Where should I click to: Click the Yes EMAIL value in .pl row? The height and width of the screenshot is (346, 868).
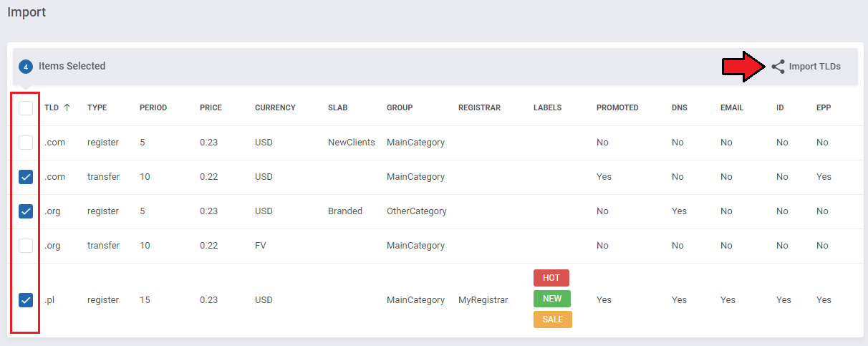(728, 300)
